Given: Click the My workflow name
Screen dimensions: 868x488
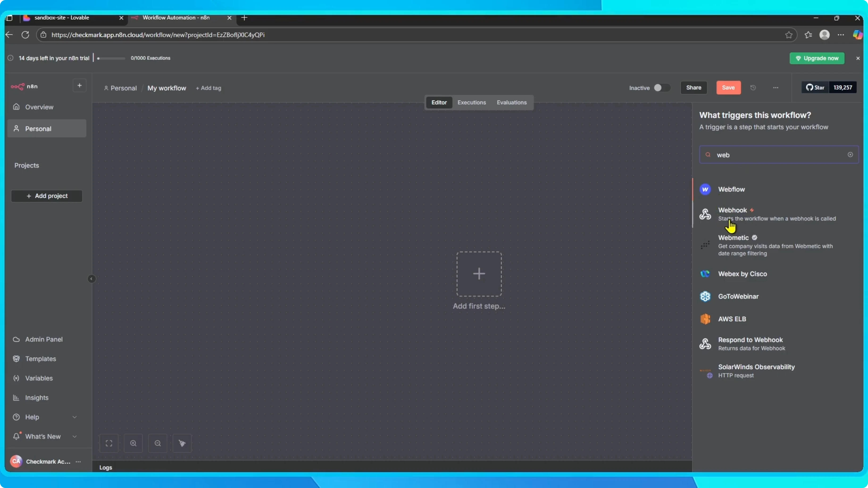Looking at the screenshot, I should pos(167,88).
